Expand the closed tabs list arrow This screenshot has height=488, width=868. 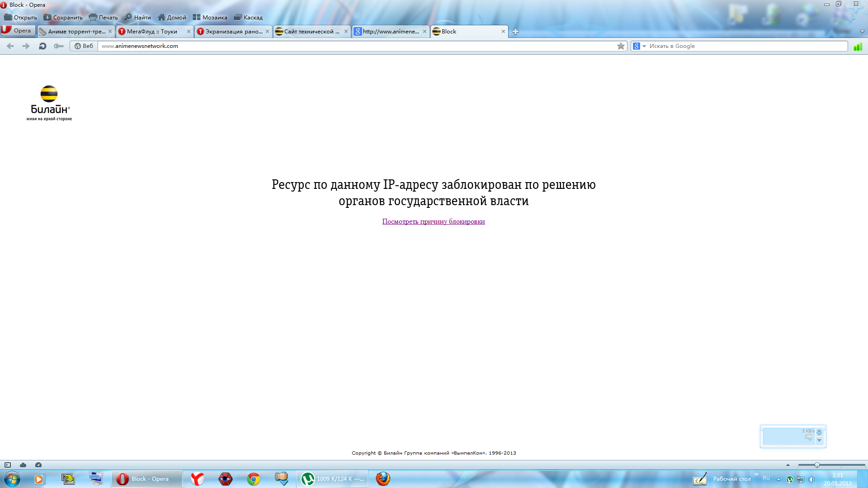point(862,32)
